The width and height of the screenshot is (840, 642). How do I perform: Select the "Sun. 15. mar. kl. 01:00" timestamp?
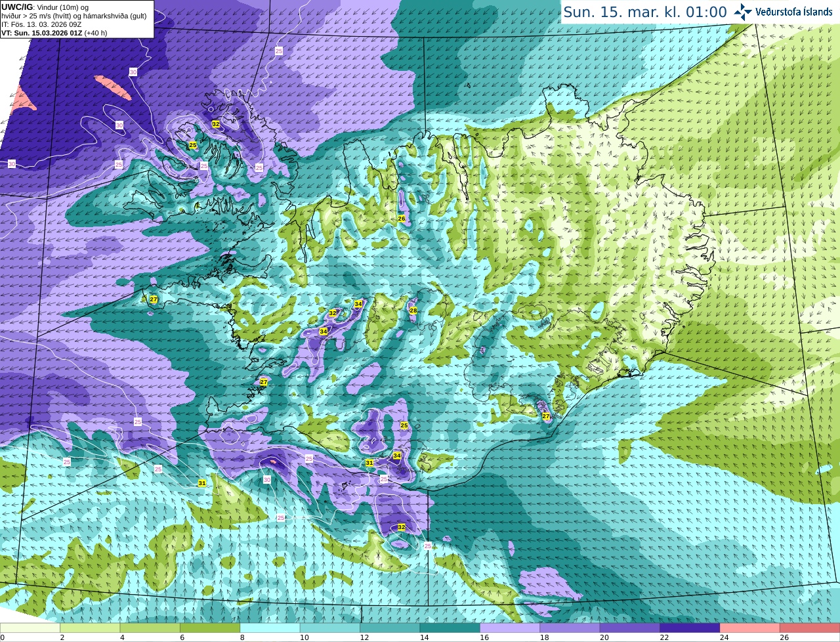(x=645, y=12)
